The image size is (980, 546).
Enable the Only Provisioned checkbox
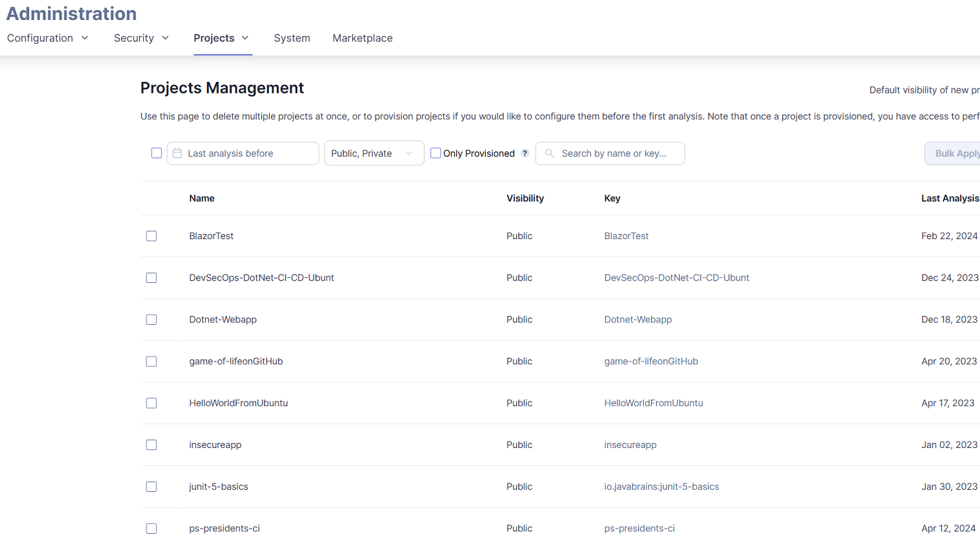436,153
